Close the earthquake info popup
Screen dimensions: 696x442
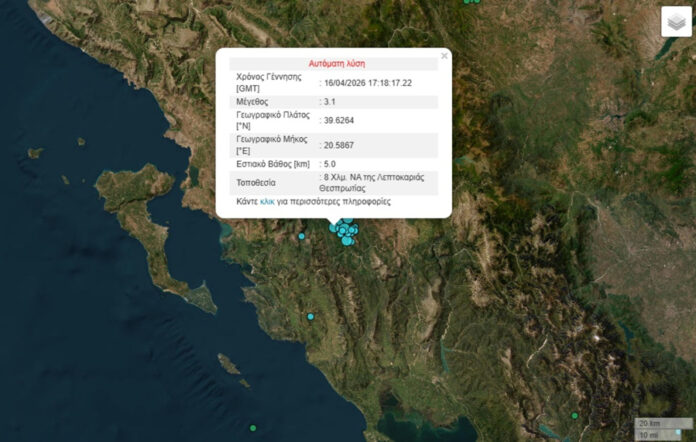click(x=444, y=56)
